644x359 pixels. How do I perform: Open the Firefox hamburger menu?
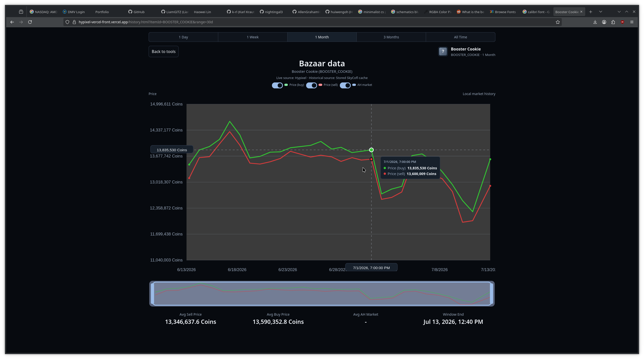[x=632, y=22]
